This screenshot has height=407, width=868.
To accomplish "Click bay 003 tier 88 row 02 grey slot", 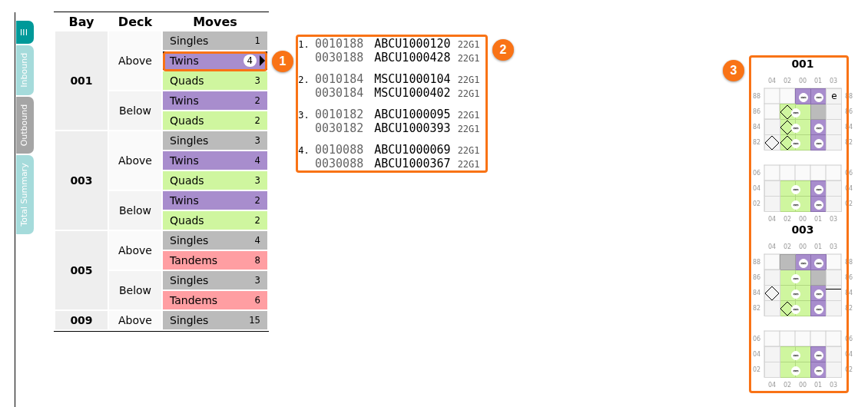I will 787,262.
